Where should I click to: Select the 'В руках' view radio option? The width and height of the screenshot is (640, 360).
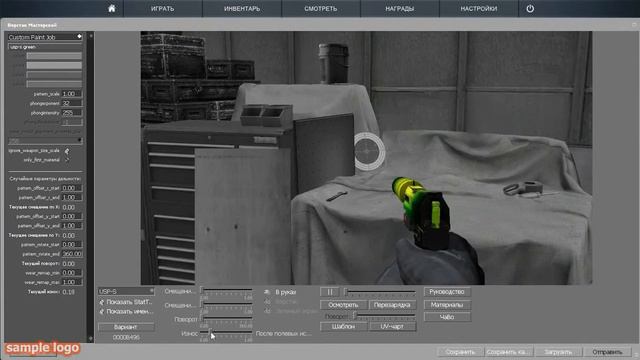click(x=267, y=292)
